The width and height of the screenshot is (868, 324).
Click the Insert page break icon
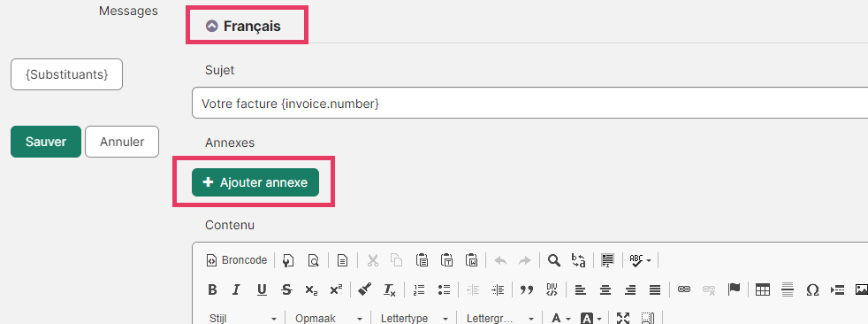[x=838, y=289]
